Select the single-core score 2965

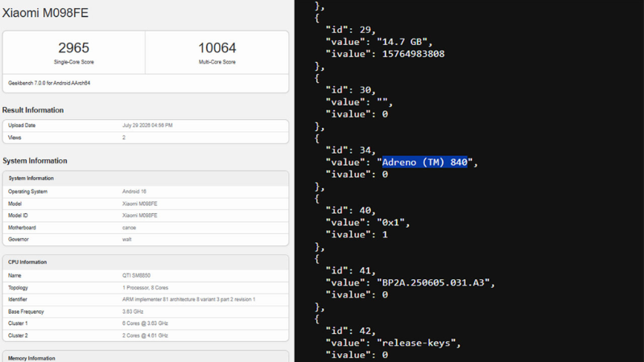(73, 47)
